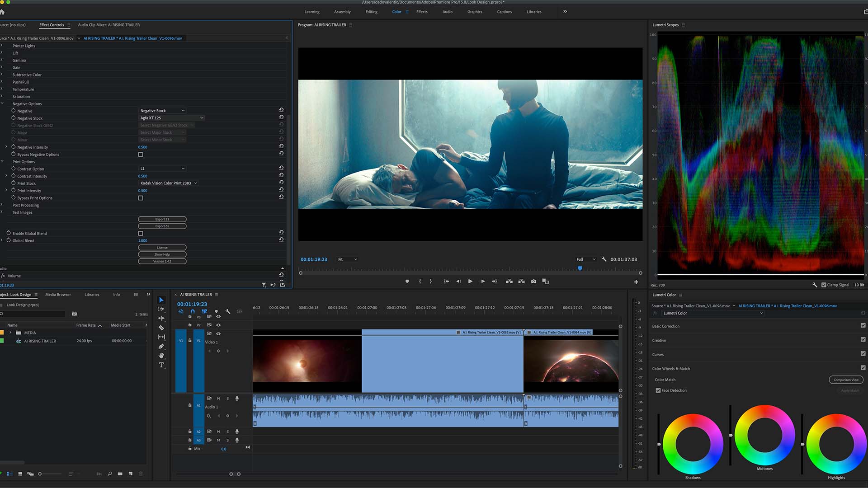Switch to the Effects workspace tab

point(421,12)
